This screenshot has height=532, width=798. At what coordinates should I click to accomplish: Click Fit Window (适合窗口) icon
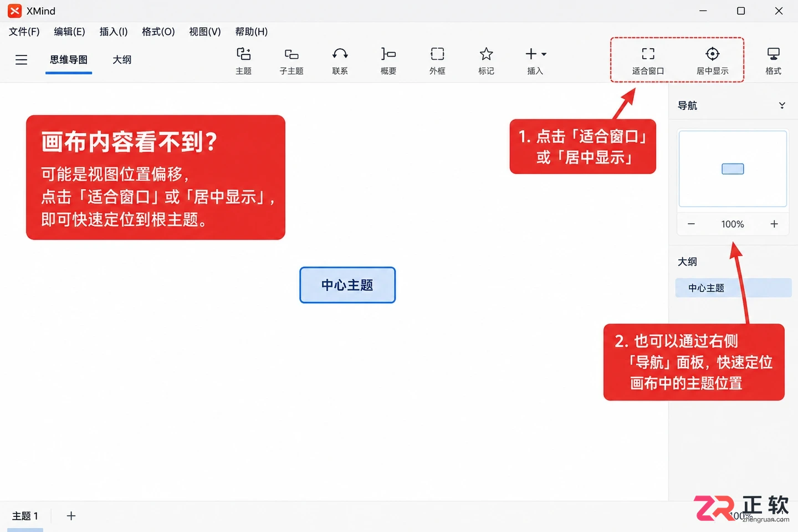tap(648, 60)
